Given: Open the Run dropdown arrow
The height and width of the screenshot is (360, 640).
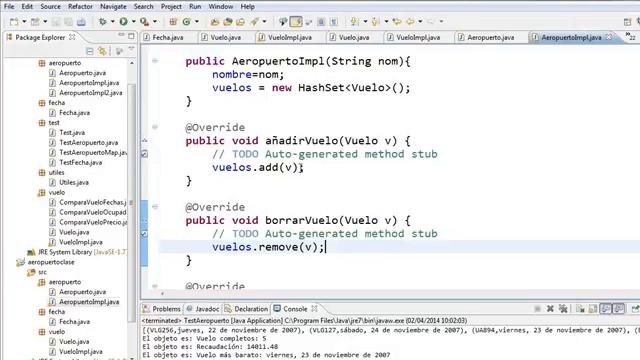Looking at the screenshot, I should pyautogui.click(x=133, y=22).
